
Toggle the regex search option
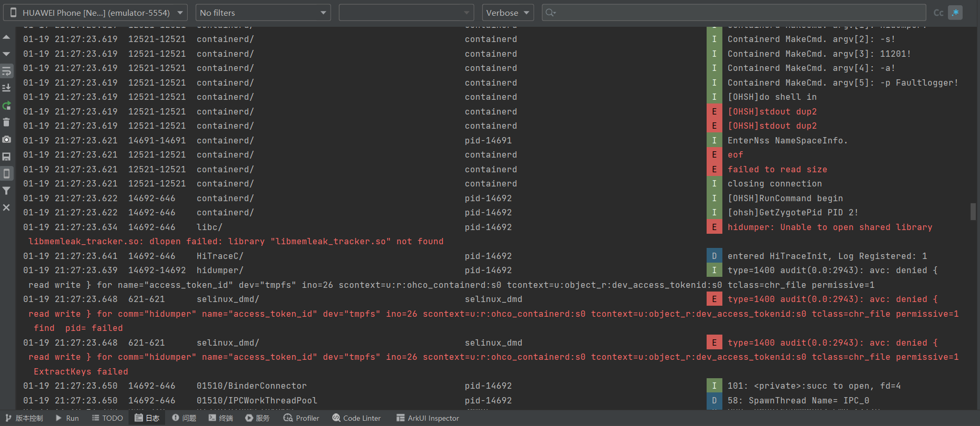click(955, 13)
